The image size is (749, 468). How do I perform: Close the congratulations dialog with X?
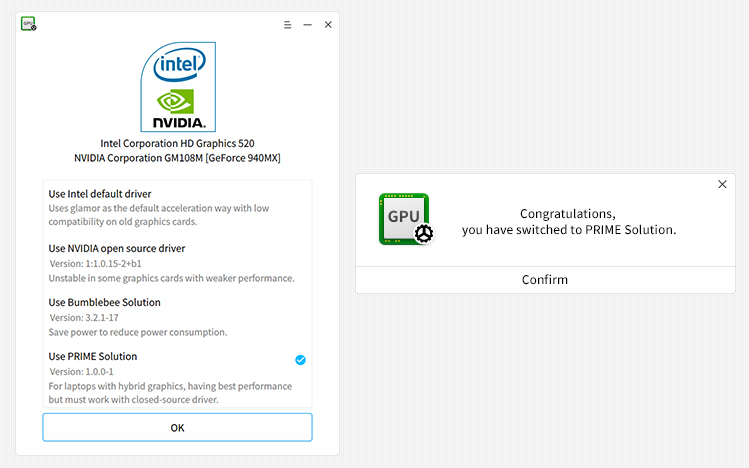click(x=722, y=184)
